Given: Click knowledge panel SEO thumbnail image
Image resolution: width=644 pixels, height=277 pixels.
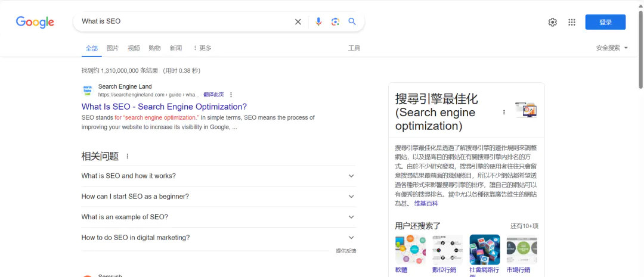Looking at the screenshot, I should (526, 110).
